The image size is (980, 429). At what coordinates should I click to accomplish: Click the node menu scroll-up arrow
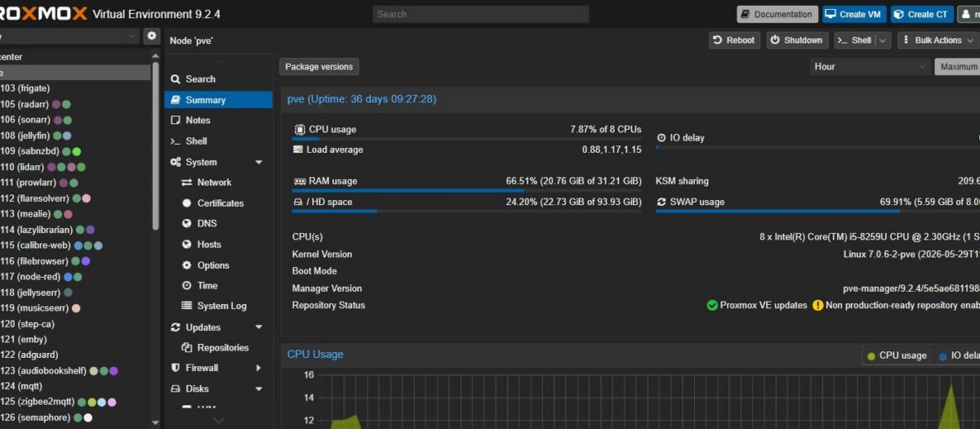(x=218, y=62)
